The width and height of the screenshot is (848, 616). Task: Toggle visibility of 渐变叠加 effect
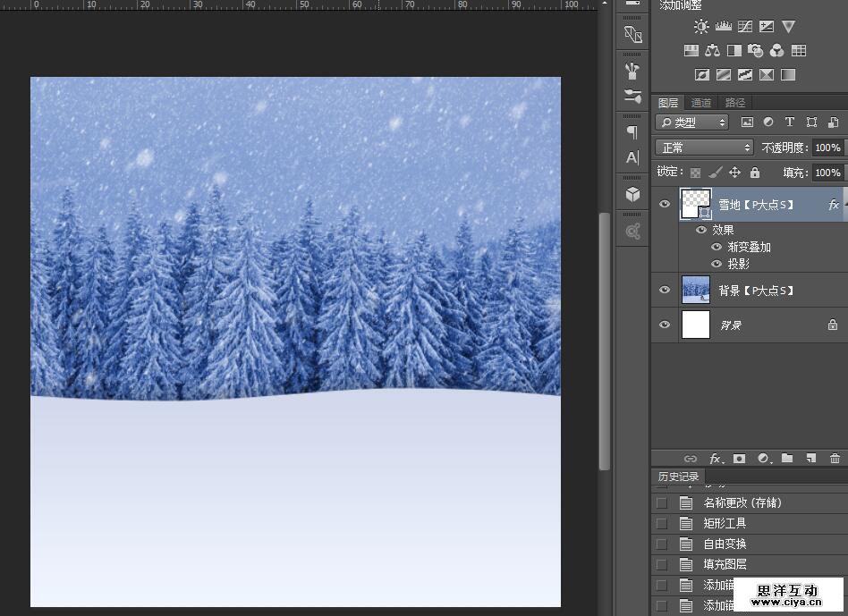[717, 248]
